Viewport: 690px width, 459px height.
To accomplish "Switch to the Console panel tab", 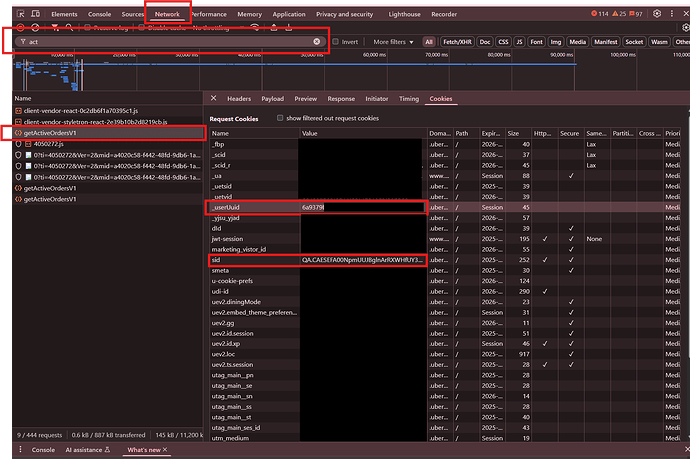I will click(x=99, y=15).
